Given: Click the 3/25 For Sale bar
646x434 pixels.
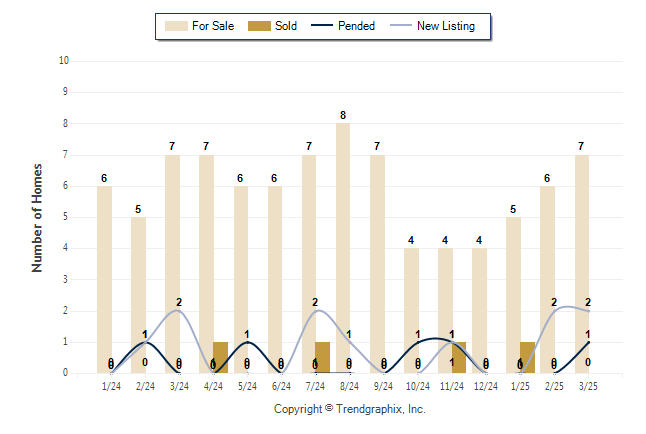Looking at the screenshot, I should (582, 264).
